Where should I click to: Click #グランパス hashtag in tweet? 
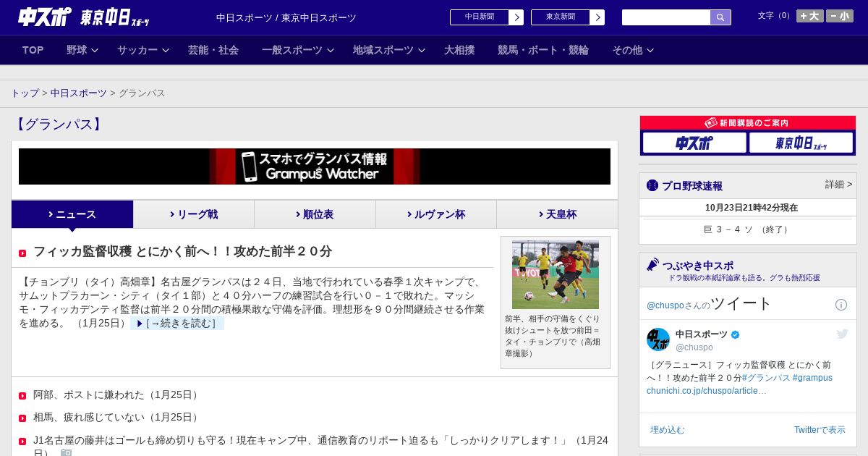pyautogui.click(x=765, y=378)
